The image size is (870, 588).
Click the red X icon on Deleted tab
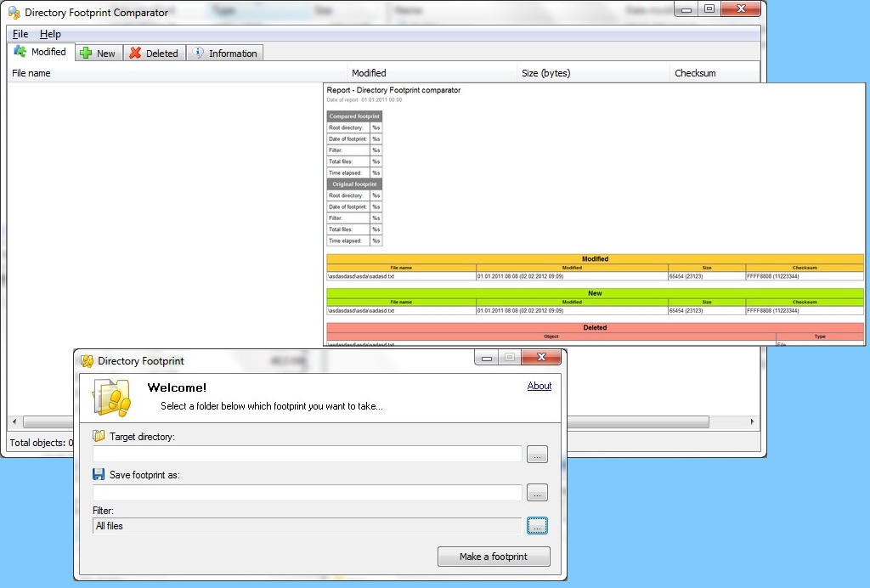click(x=135, y=54)
